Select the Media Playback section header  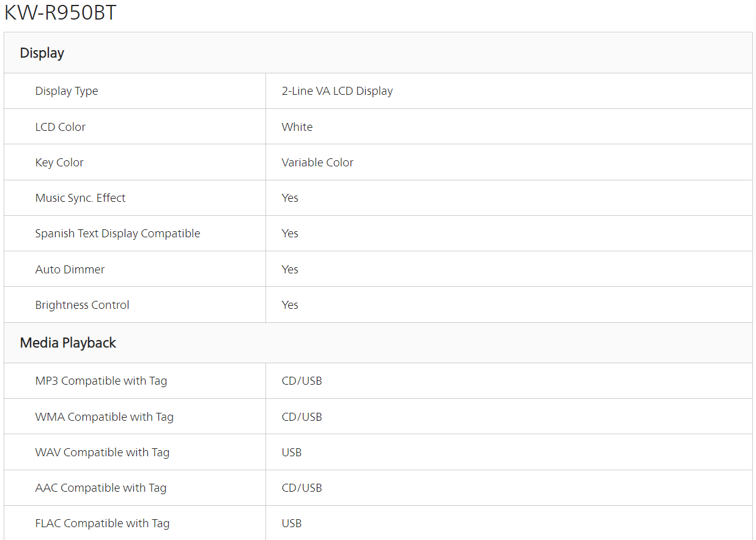[x=68, y=343]
